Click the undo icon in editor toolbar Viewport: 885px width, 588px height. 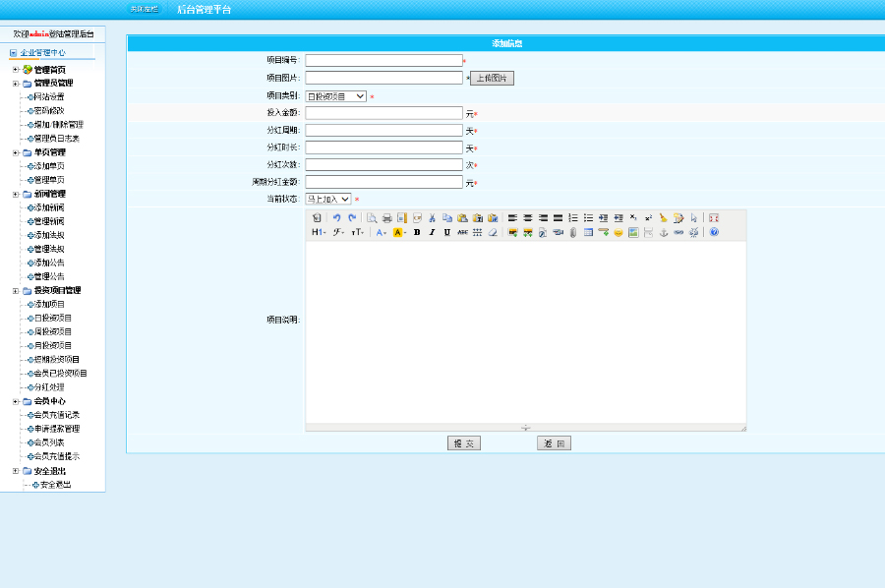336,217
